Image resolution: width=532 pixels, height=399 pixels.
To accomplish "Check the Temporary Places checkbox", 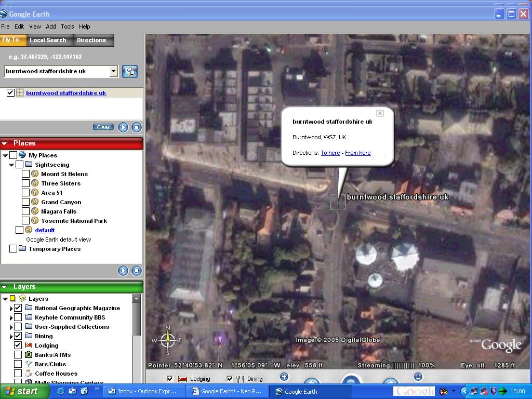I will [13, 249].
